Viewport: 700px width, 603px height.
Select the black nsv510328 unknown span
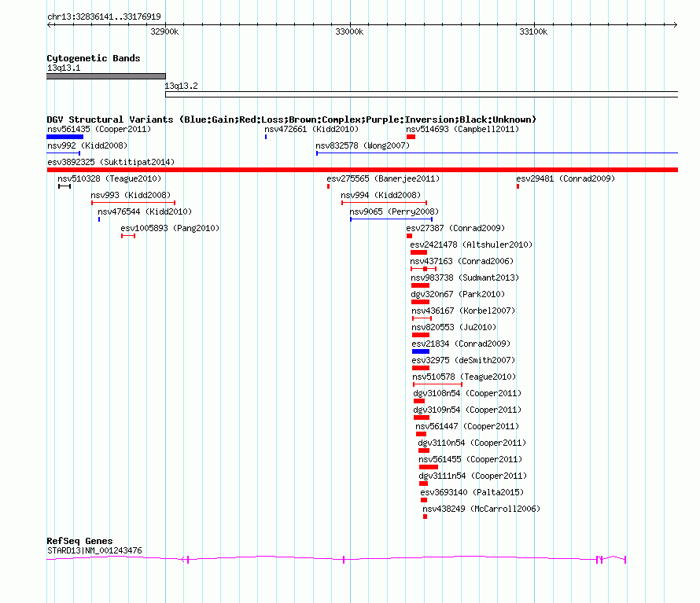click(64, 186)
